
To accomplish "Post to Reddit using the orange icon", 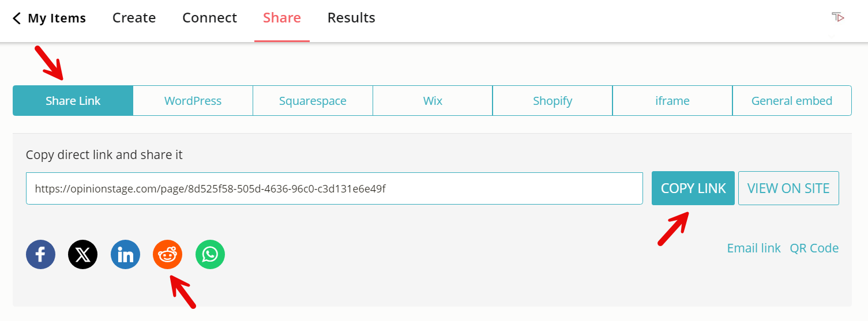I will point(167,255).
